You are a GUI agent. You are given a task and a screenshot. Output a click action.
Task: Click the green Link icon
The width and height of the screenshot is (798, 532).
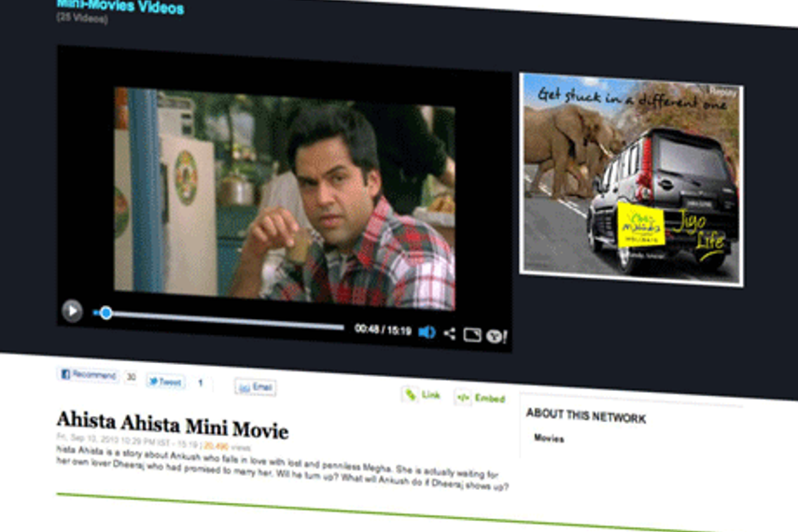[421, 395]
